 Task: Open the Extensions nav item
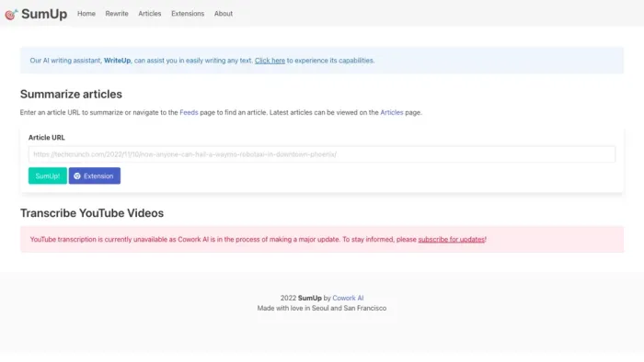pos(188,14)
